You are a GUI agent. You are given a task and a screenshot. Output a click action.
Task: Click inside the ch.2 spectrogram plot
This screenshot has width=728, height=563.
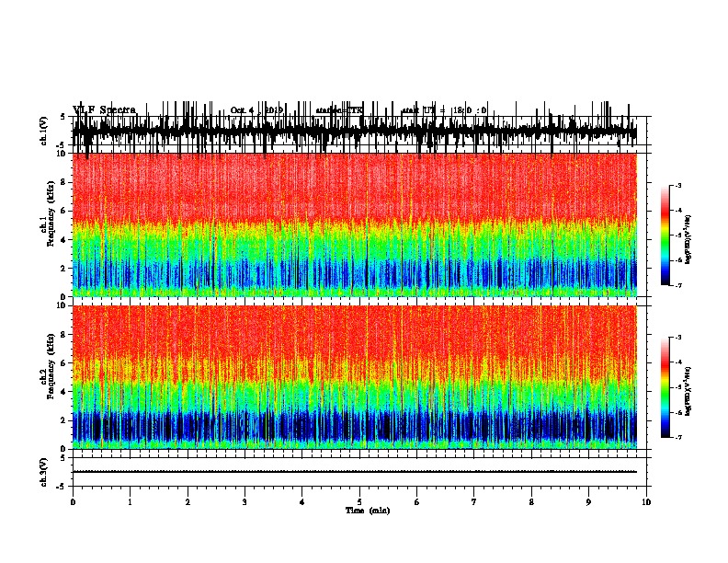tap(355, 377)
